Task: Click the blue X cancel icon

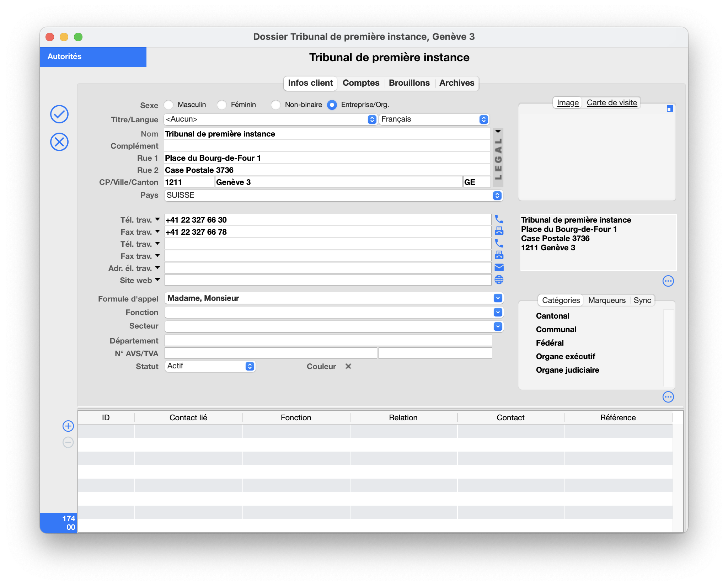Action: [59, 142]
